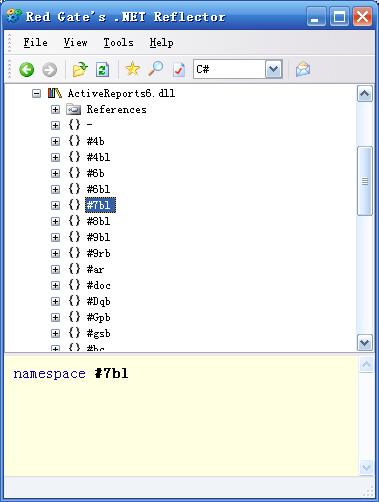The height and width of the screenshot is (502, 379).
Task: Click the braces icon beside #7bl
Action: coord(74,205)
